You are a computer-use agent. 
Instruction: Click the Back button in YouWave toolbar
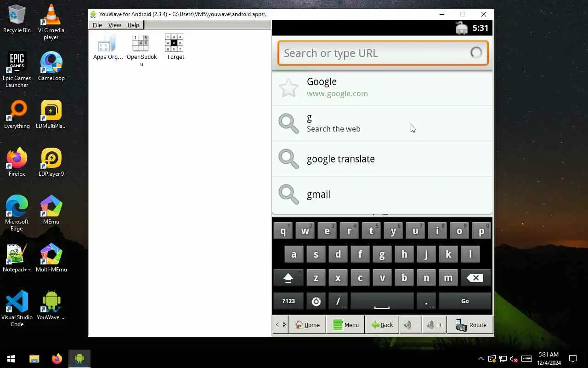pos(382,325)
